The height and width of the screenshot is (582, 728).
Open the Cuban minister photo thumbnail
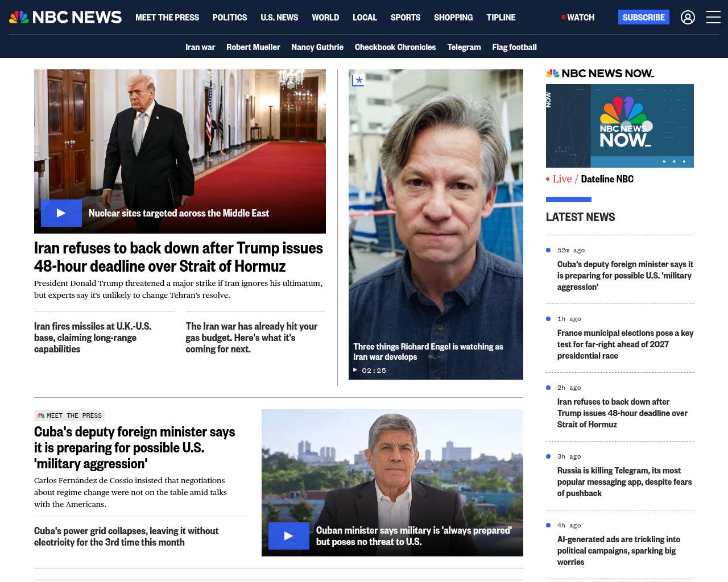click(392, 483)
